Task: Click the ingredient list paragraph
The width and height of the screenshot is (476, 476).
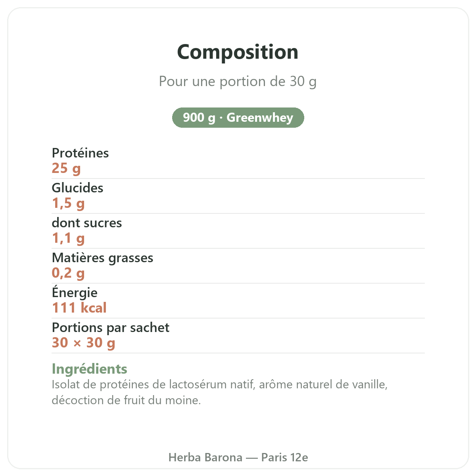Action: pyautogui.click(x=220, y=392)
